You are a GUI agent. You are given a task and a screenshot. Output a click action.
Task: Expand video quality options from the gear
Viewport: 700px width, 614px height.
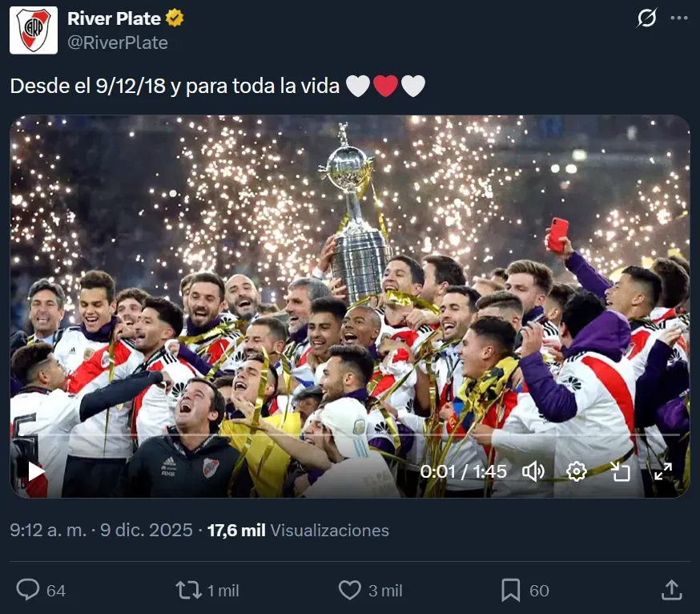(x=575, y=472)
